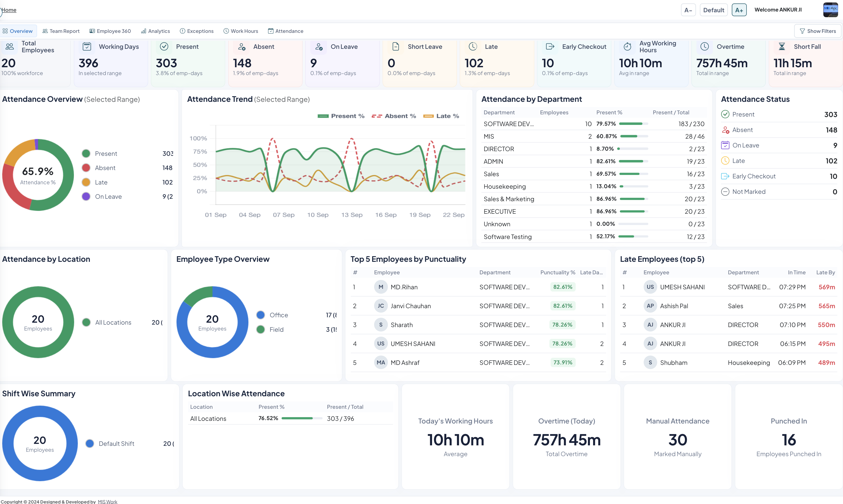The image size is (843, 504).
Task: Click the SOFTWARE DEV department progress bar
Action: (x=633, y=124)
